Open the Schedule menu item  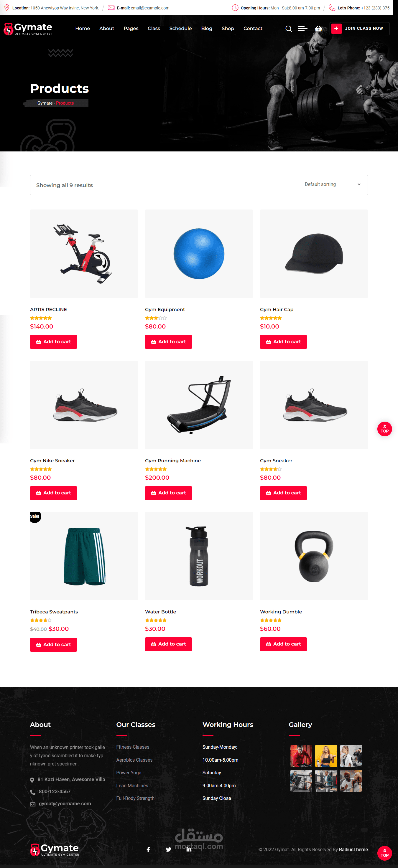coord(180,29)
